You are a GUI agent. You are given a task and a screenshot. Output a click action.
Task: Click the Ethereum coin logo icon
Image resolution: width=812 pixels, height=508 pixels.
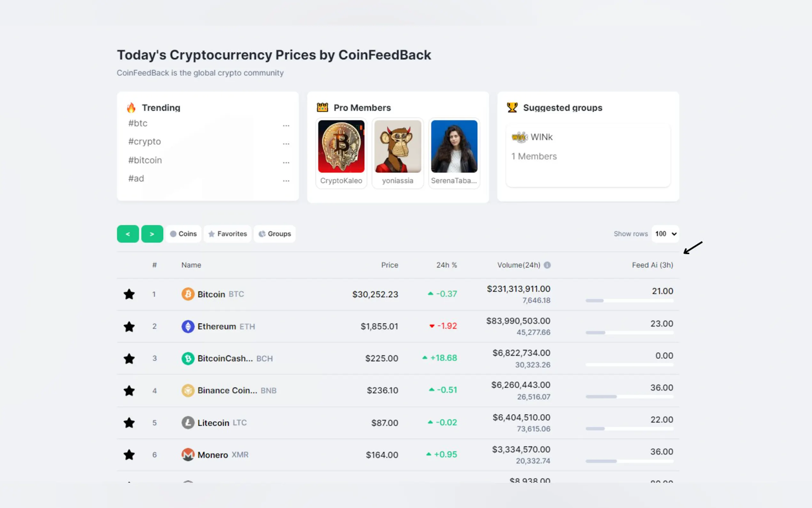click(188, 326)
